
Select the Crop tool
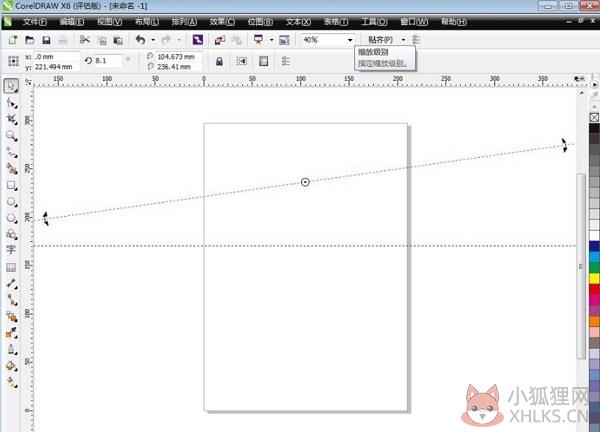pos(11,119)
